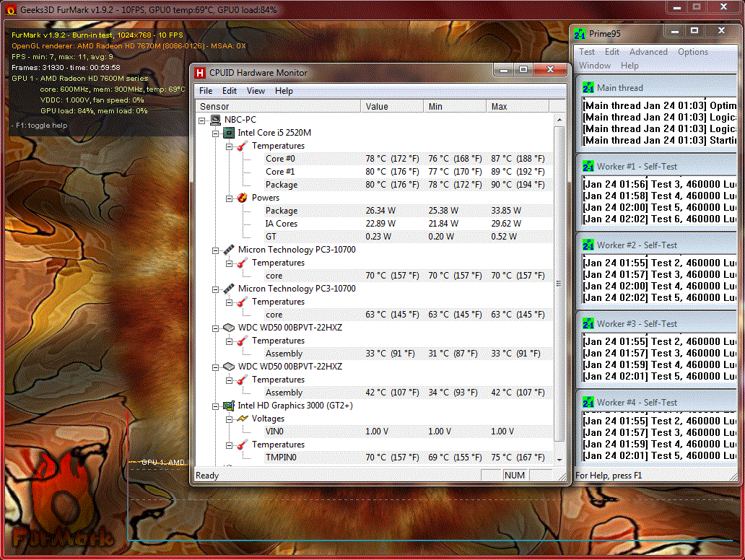Click the flame Powers icon
Image resolution: width=745 pixels, height=560 pixels.
243,198
